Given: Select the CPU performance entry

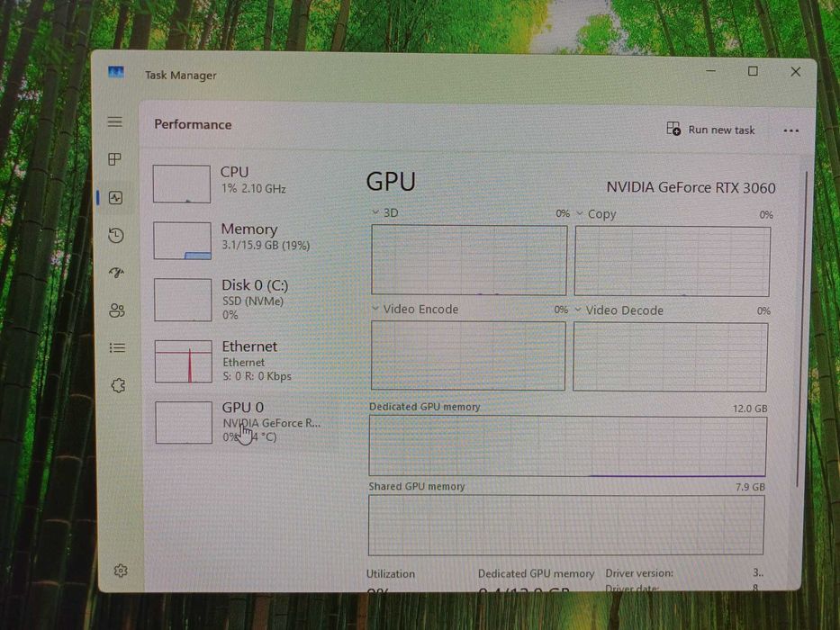Looking at the screenshot, I should coord(247,184).
